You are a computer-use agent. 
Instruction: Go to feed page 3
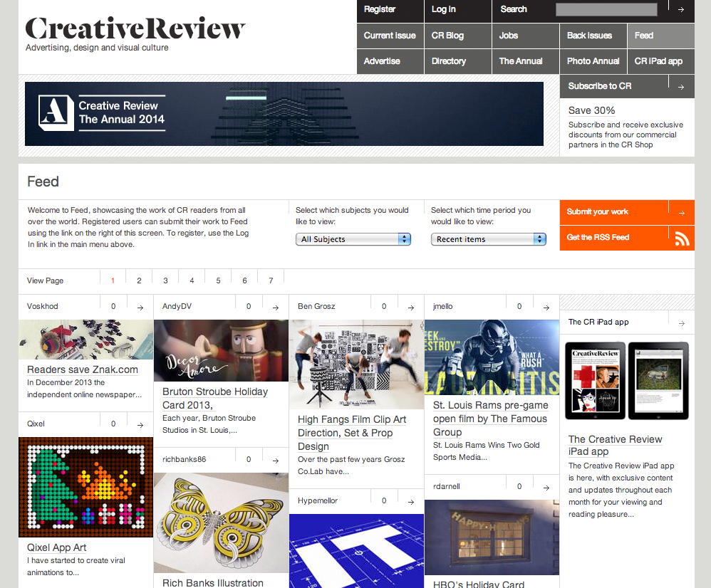tap(165, 281)
